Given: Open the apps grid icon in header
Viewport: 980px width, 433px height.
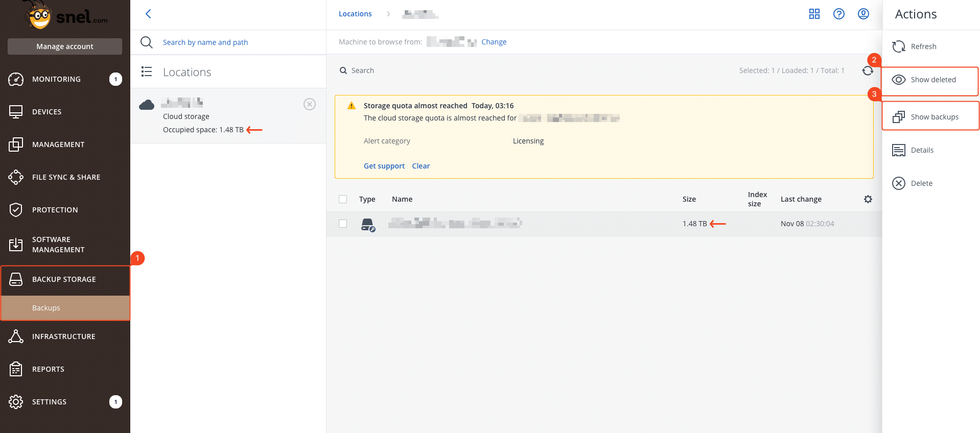Looking at the screenshot, I should pos(814,14).
